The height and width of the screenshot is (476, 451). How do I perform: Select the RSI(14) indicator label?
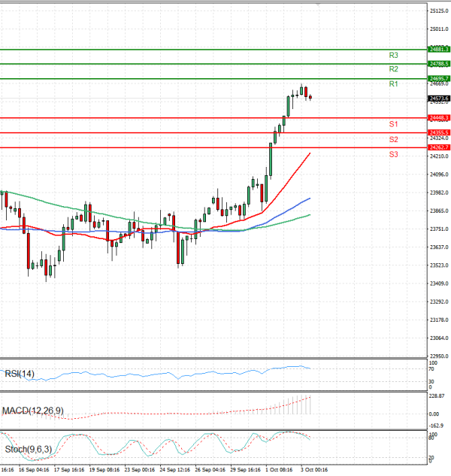click(x=20, y=374)
